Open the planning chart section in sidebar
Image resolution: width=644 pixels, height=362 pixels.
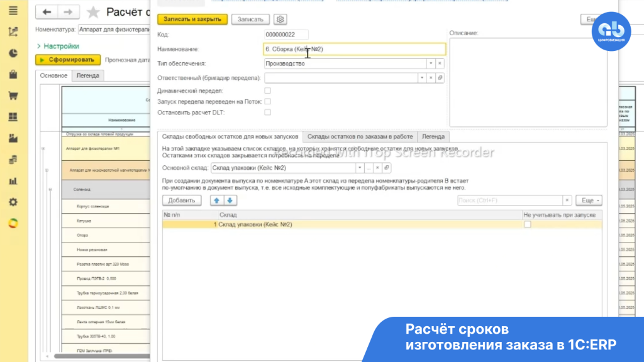pyautogui.click(x=13, y=31)
